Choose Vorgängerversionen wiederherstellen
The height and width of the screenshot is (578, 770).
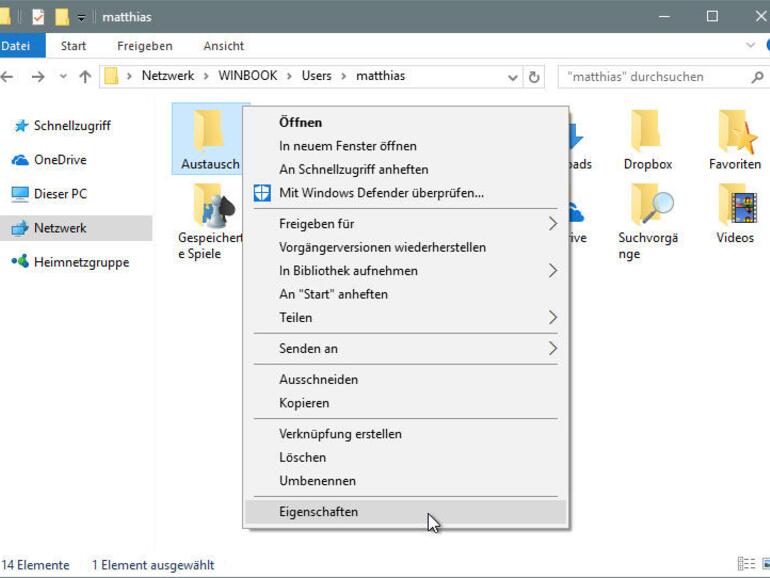pos(406,248)
